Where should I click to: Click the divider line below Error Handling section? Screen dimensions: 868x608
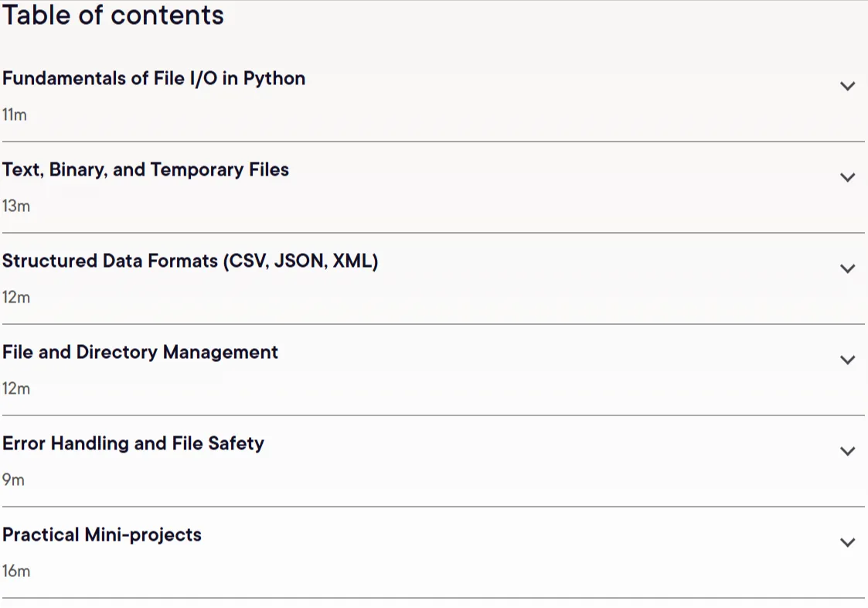[x=434, y=507]
